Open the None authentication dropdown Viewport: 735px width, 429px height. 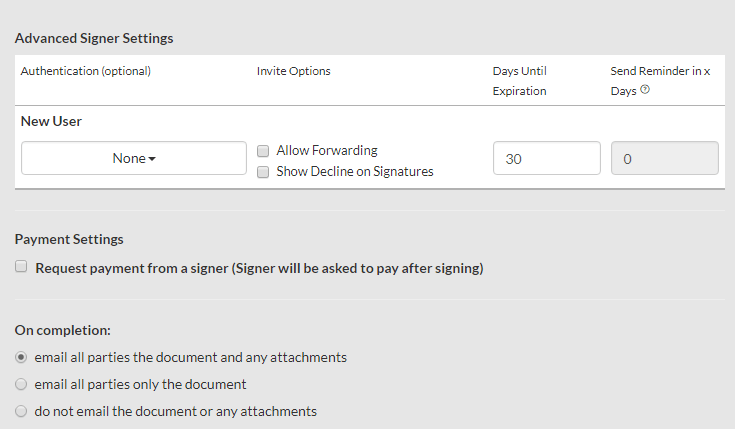(134, 158)
